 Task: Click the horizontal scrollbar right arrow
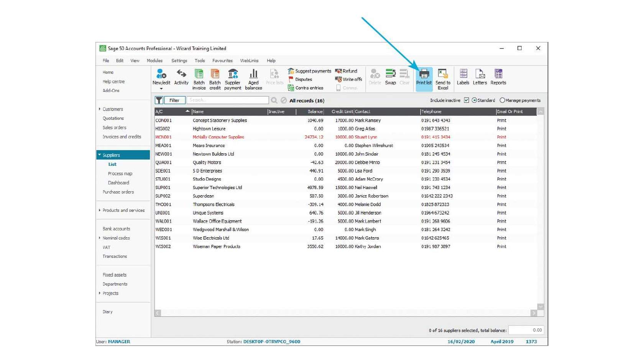pyautogui.click(x=534, y=313)
